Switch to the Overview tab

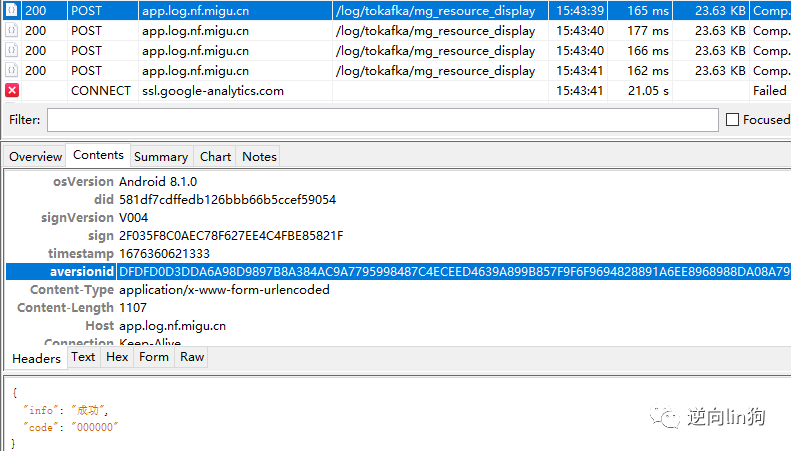click(x=35, y=156)
